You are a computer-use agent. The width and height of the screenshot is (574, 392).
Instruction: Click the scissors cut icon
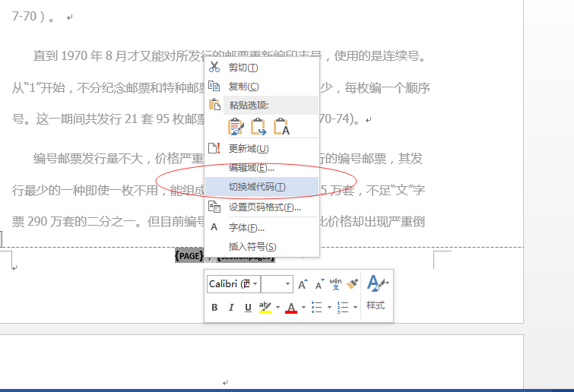point(214,67)
